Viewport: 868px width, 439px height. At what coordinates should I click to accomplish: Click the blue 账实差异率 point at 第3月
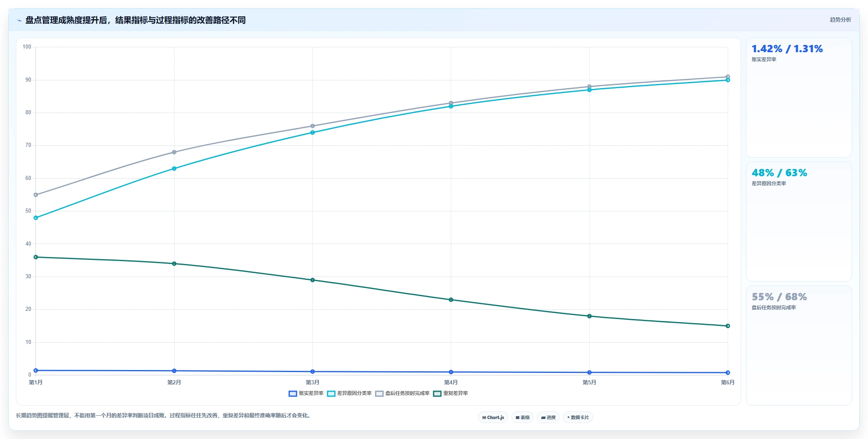(312, 372)
